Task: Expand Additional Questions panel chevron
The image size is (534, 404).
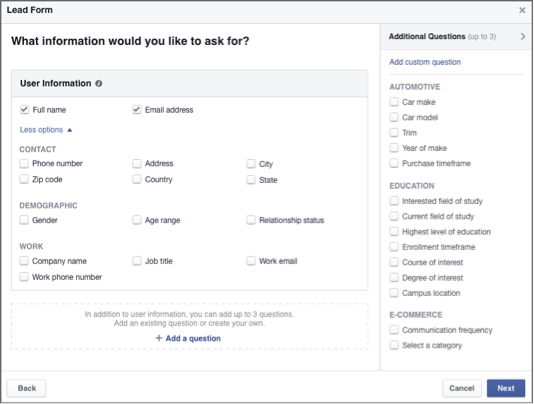Action: [x=523, y=36]
